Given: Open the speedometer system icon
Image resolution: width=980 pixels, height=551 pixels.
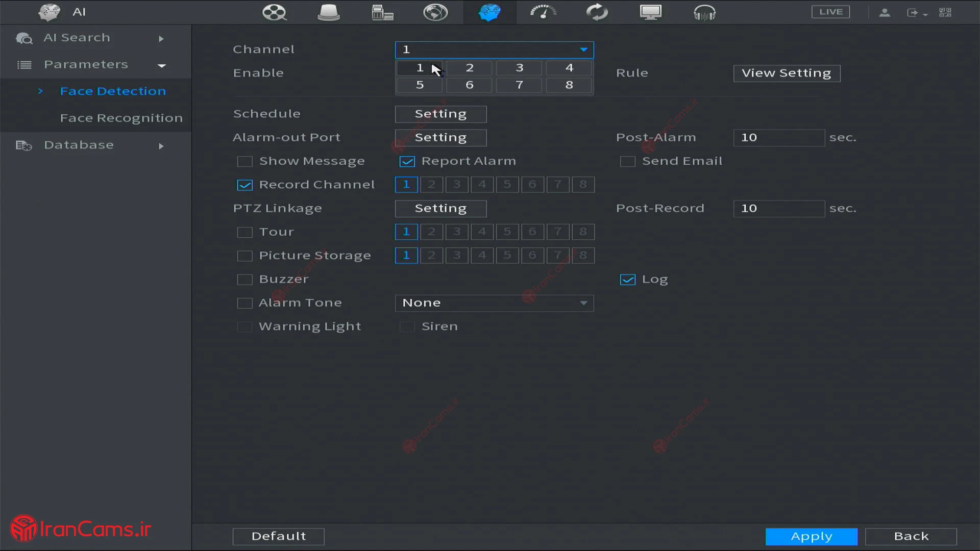Looking at the screenshot, I should pos(543,12).
